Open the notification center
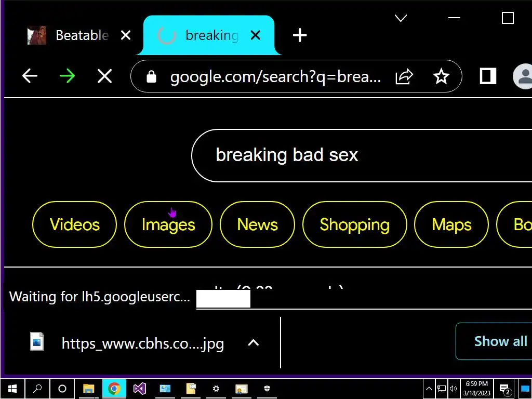Image resolution: width=532 pixels, height=399 pixels. [505, 389]
